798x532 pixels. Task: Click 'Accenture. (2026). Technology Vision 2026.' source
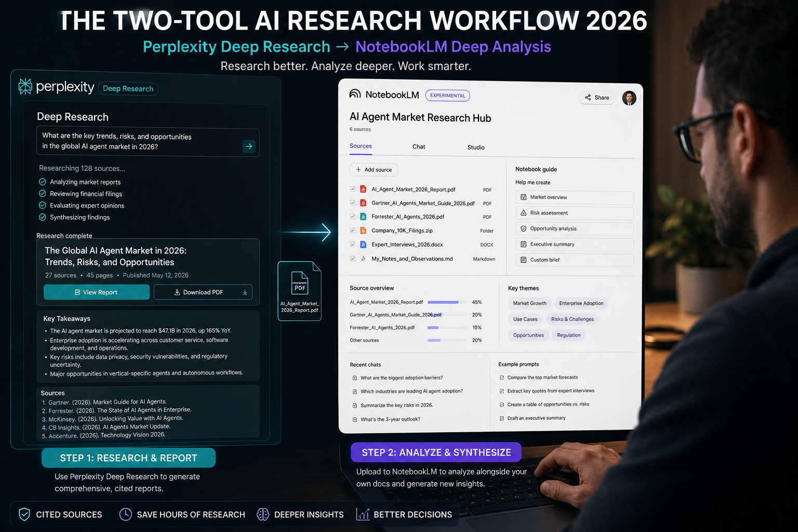coord(104,435)
